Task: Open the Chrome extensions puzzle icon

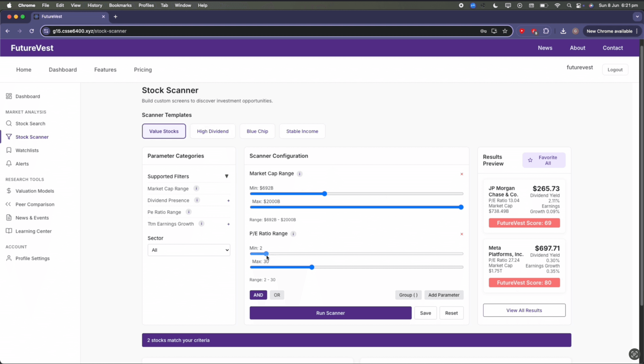Action: (x=546, y=31)
